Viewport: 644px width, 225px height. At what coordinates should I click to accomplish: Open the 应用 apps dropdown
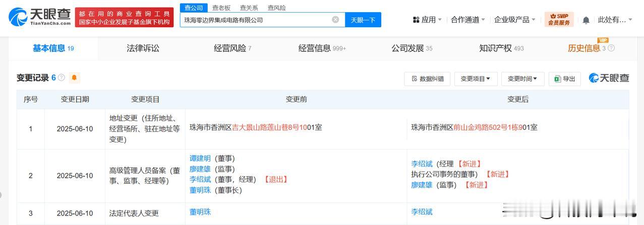click(427, 20)
